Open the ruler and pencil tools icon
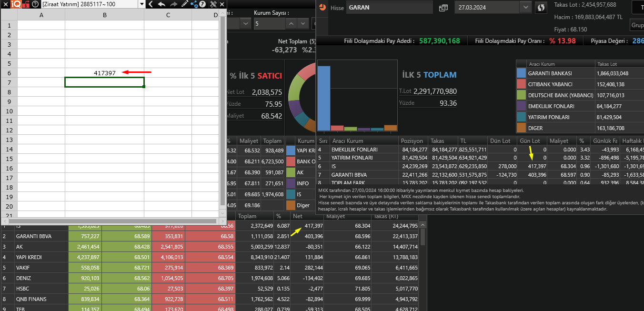The image size is (644, 311). tap(213, 4)
